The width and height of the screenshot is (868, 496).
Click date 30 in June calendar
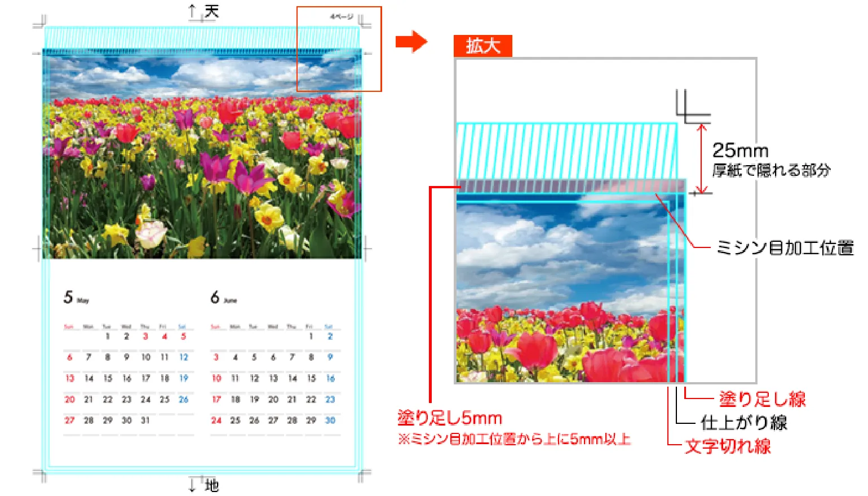(x=330, y=420)
